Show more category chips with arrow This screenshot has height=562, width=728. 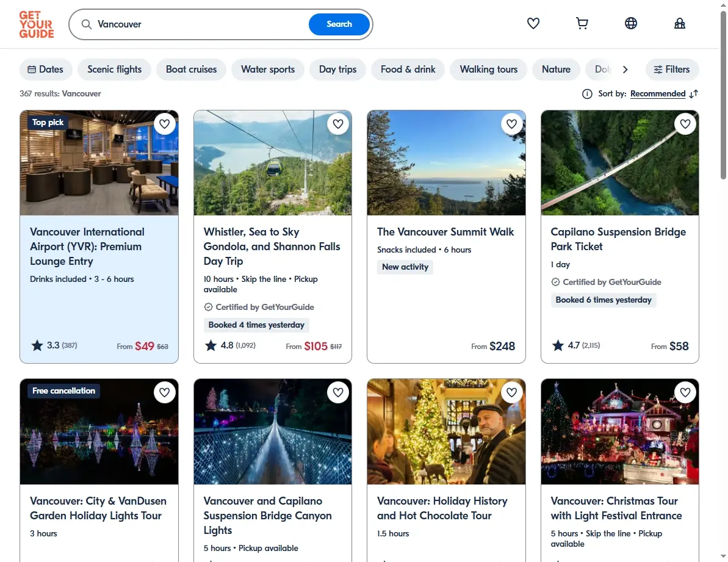(625, 70)
